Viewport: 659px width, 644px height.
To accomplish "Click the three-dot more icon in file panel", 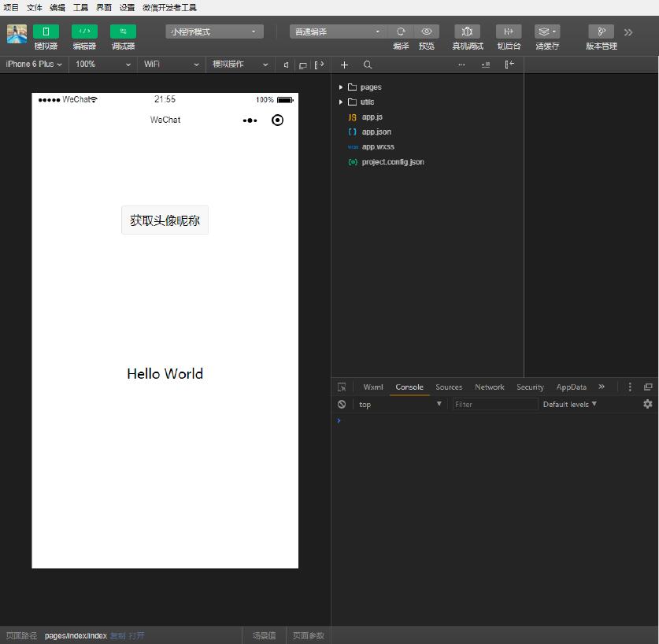I will point(461,65).
